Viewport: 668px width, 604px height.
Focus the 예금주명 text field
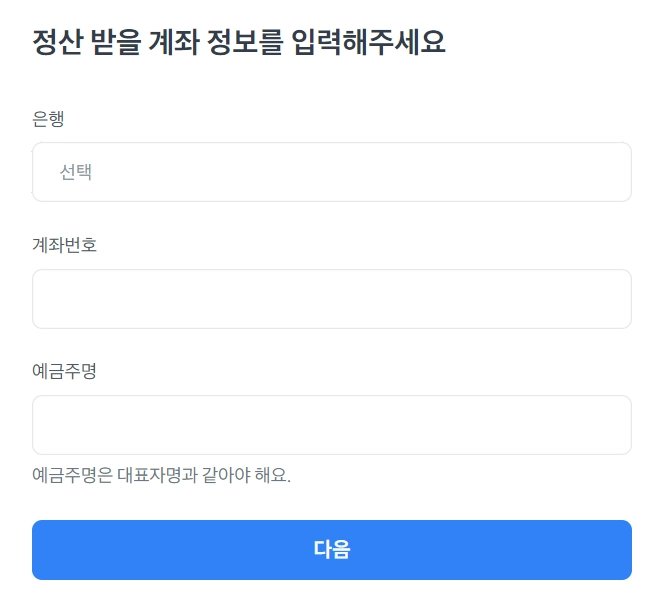pos(331,425)
